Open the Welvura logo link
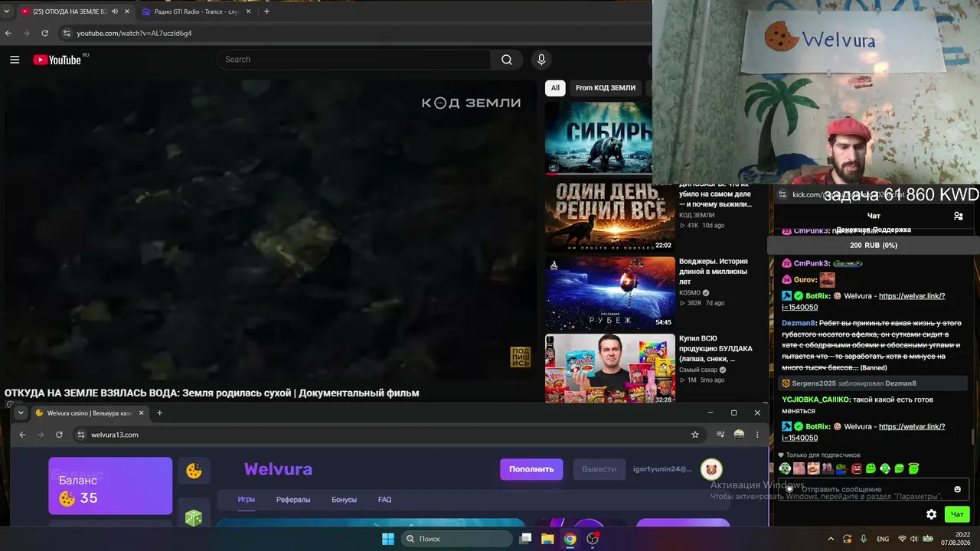 coord(278,469)
